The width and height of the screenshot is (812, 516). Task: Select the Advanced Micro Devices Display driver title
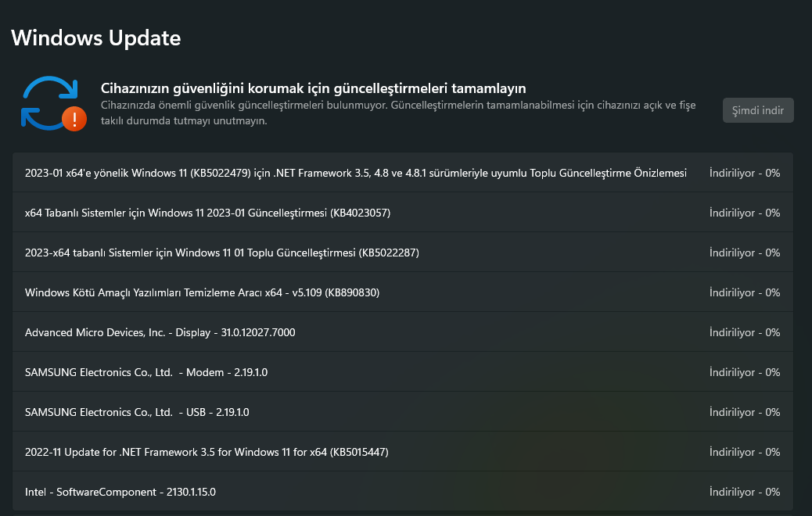coord(160,332)
